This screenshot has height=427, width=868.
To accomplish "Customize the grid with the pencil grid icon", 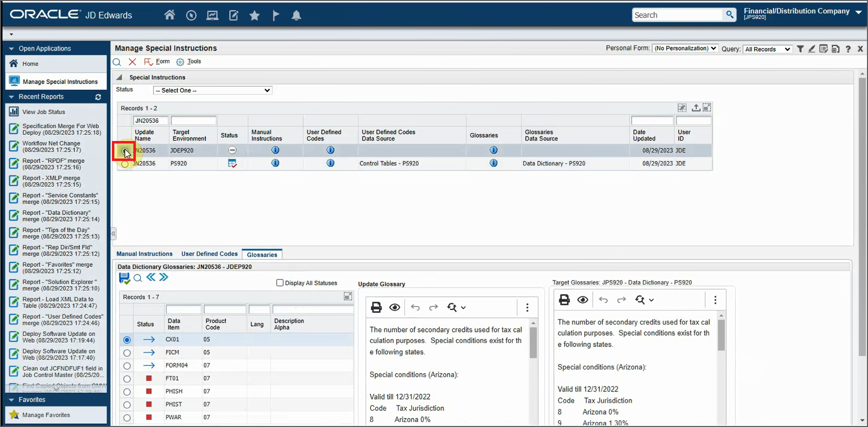I will click(682, 107).
